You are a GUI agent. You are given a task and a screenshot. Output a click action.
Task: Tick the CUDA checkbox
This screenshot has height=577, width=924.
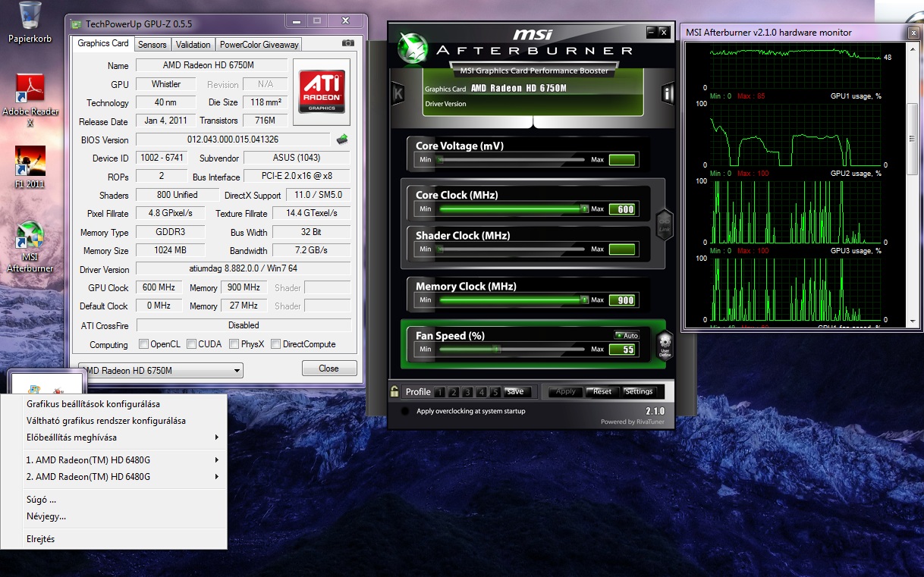[x=192, y=344]
